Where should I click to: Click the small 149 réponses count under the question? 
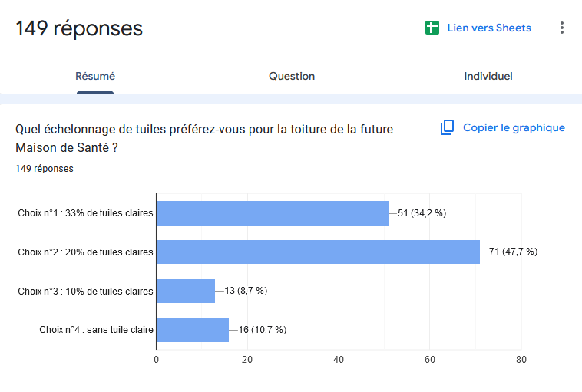[45, 168]
